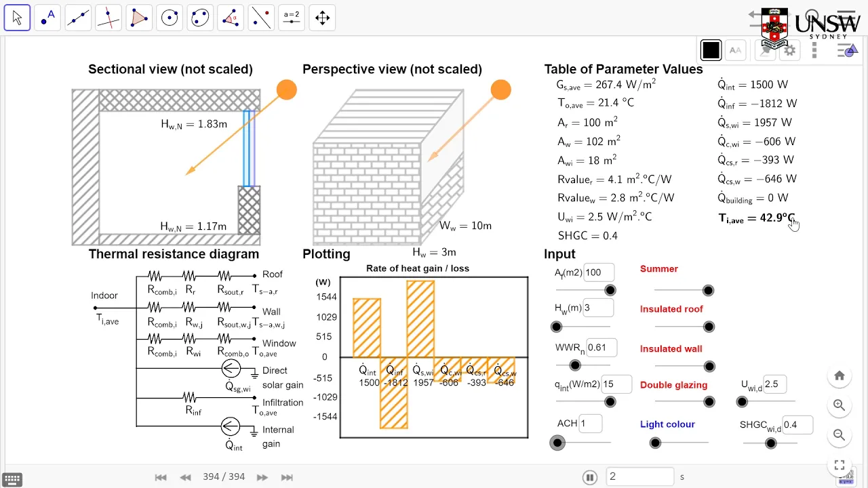Click the Q_s,wi 1957 bar in chart

coord(420,319)
